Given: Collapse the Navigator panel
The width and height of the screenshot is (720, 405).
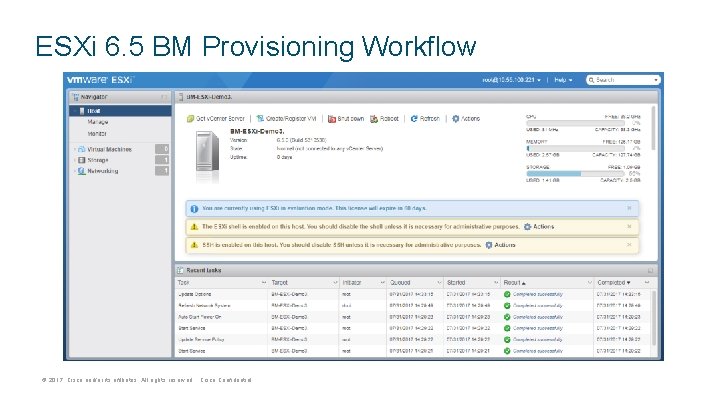Looking at the screenshot, I should pyautogui.click(x=164, y=97).
